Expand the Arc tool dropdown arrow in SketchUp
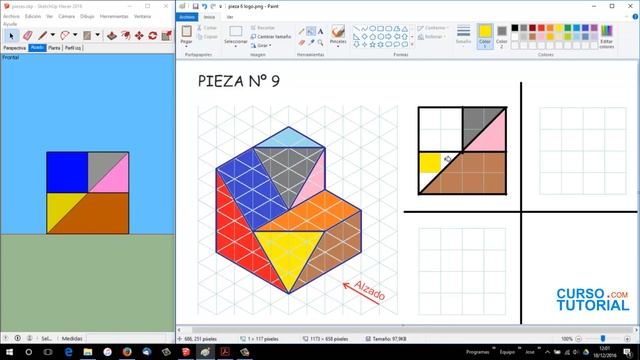Image resolution: width=640 pixels, height=360 pixels. click(75, 36)
